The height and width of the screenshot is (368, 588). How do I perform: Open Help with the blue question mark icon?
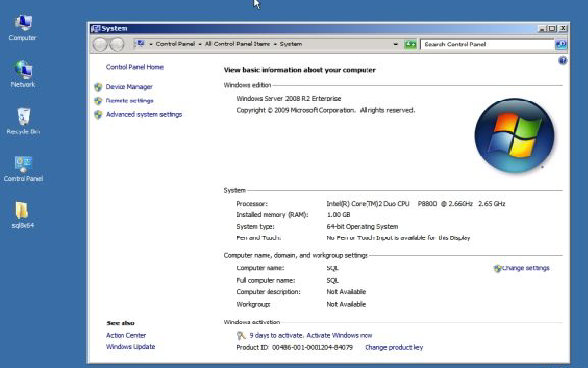[563, 61]
